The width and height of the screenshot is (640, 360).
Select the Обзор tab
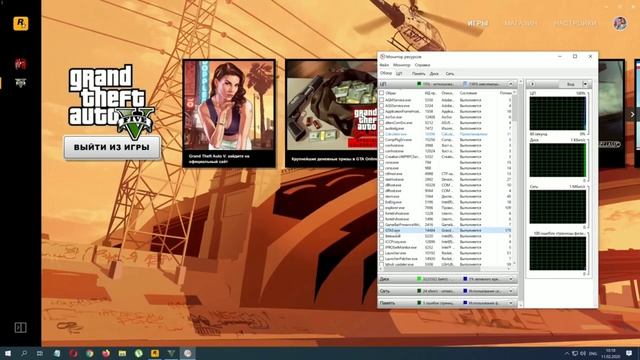click(x=386, y=73)
